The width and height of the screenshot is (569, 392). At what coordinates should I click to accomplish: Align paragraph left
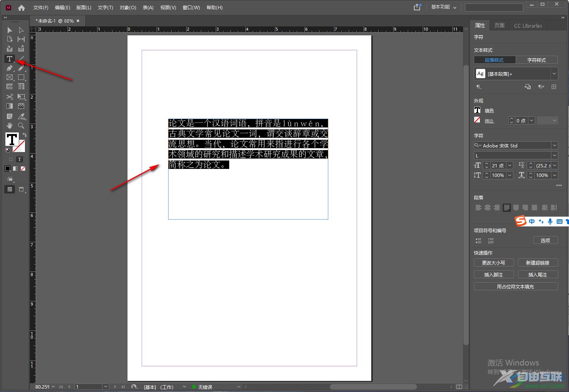[x=478, y=208]
